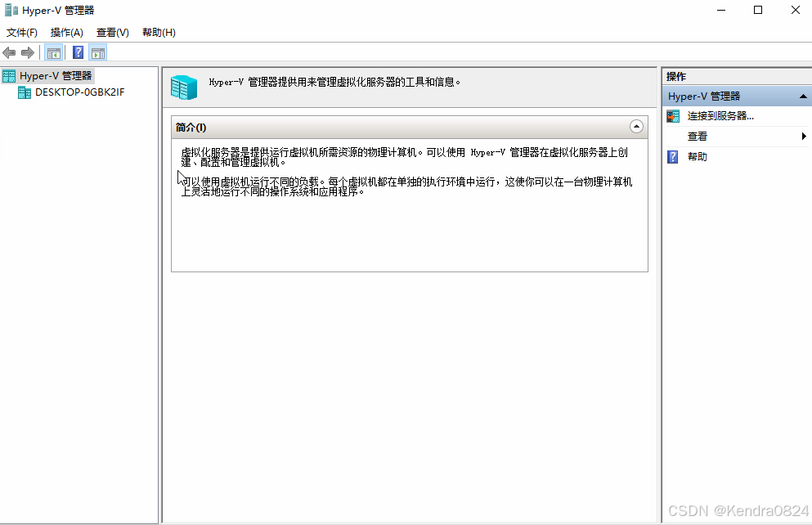This screenshot has width=812, height=525.
Task: Open the 操作(A) menu
Action: [x=65, y=32]
